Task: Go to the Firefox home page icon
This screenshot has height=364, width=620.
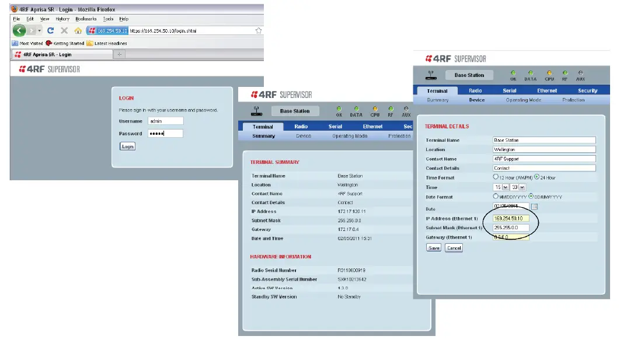Action: (78, 30)
